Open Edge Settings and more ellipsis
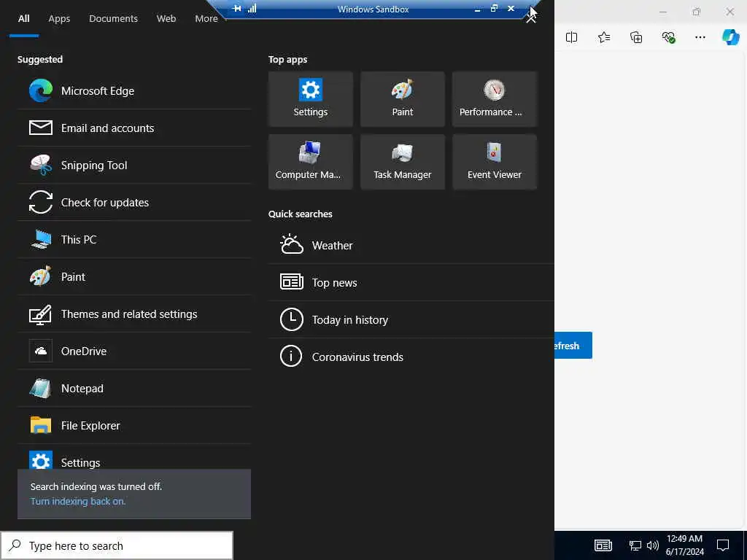This screenshot has height=560, width=747. coord(700,37)
